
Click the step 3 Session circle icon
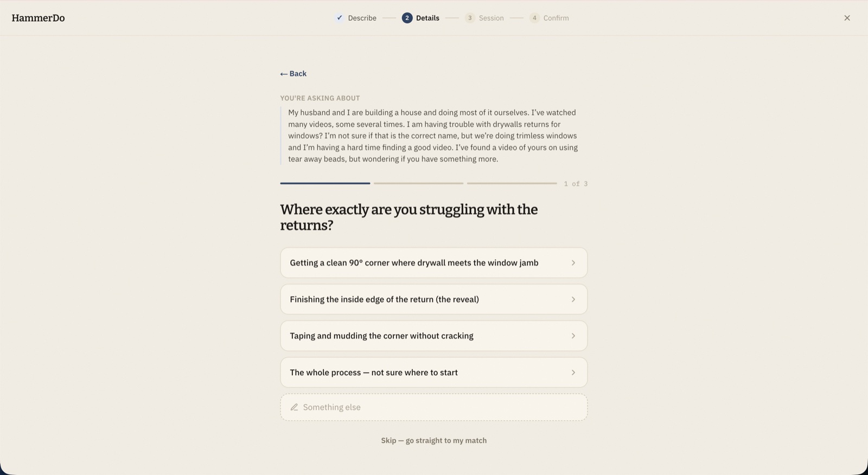click(x=470, y=18)
